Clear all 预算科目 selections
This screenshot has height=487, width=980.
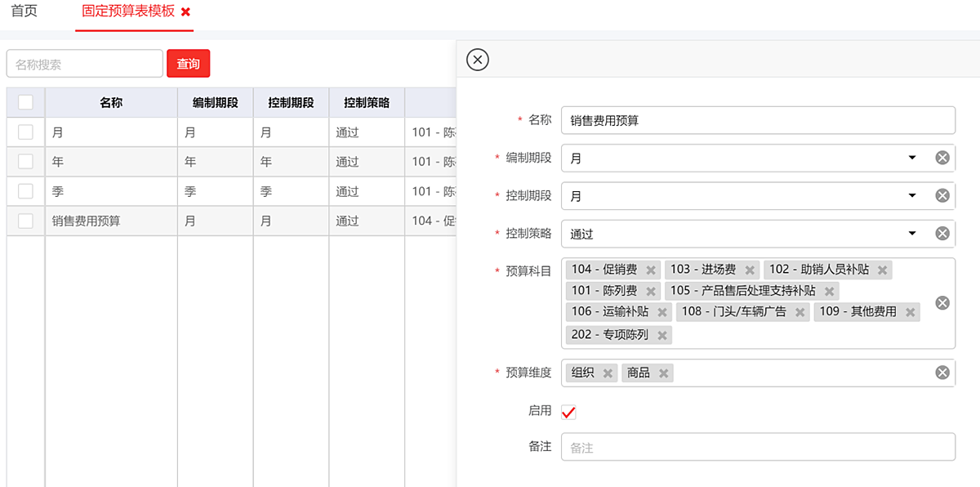pos(942,303)
